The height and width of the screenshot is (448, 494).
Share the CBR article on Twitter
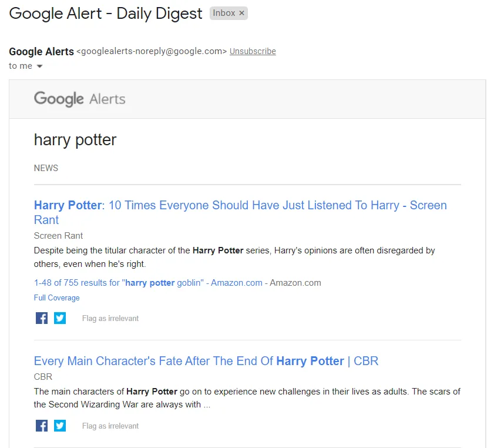tap(59, 425)
